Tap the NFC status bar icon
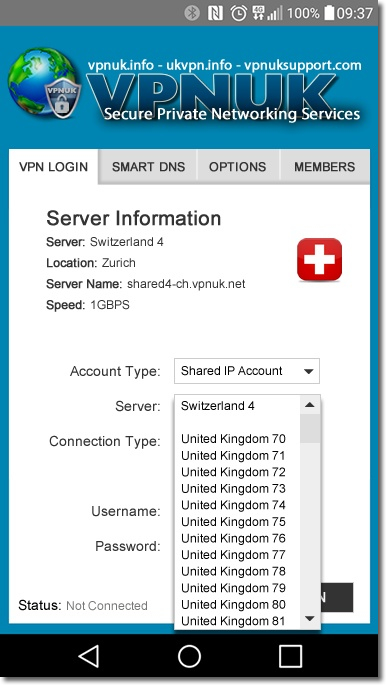This screenshot has width=386, height=685. click(x=215, y=13)
